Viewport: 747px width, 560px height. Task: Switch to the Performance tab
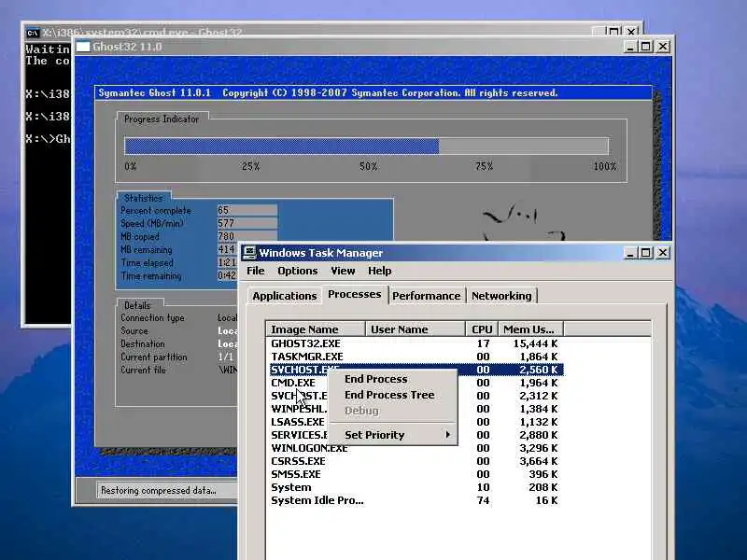[x=427, y=296]
